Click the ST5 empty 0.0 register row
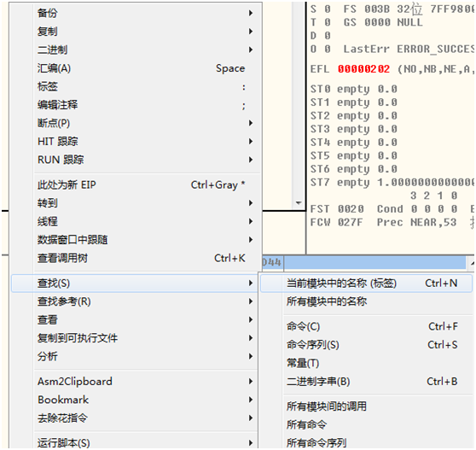 [354, 156]
